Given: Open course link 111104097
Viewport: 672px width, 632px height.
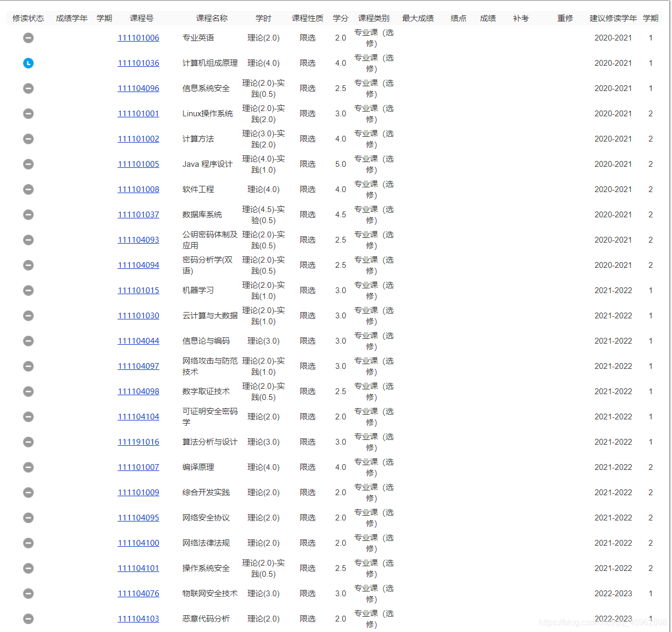Looking at the screenshot, I should [x=138, y=366].
